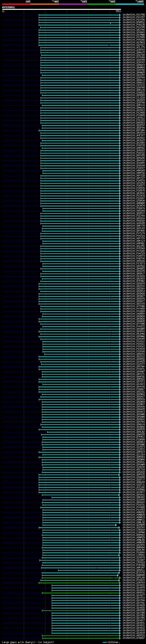Select the UniRef100_P07179 label
146x644 pixels.
(x=133, y=233)
